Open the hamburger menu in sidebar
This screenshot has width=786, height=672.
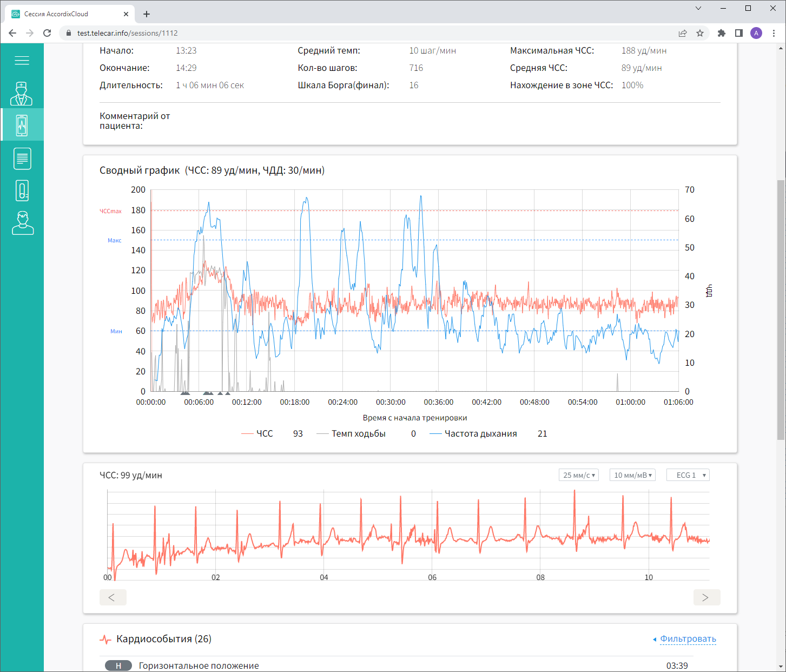(22, 61)
